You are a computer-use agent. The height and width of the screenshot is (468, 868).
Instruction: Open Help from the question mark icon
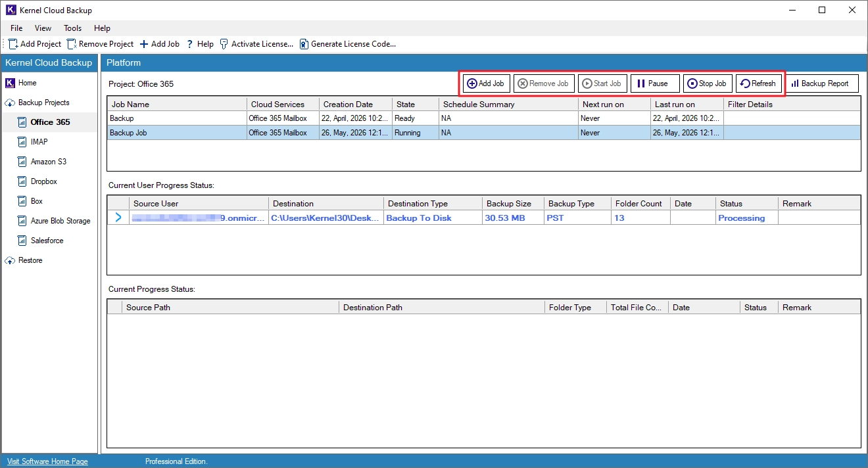tap(190, 44)
